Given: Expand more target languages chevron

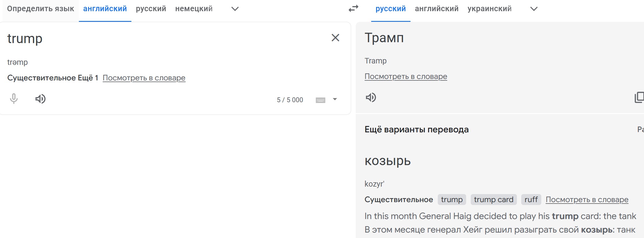Looking at the screenshot, I should pyautogui.click(x=534, y=9).
